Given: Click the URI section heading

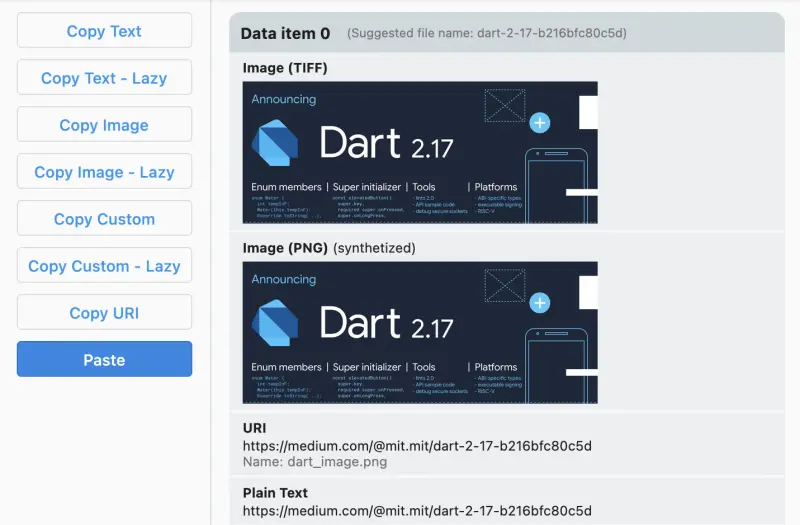Looking at the screenshot, I should (x=255, y=428).
